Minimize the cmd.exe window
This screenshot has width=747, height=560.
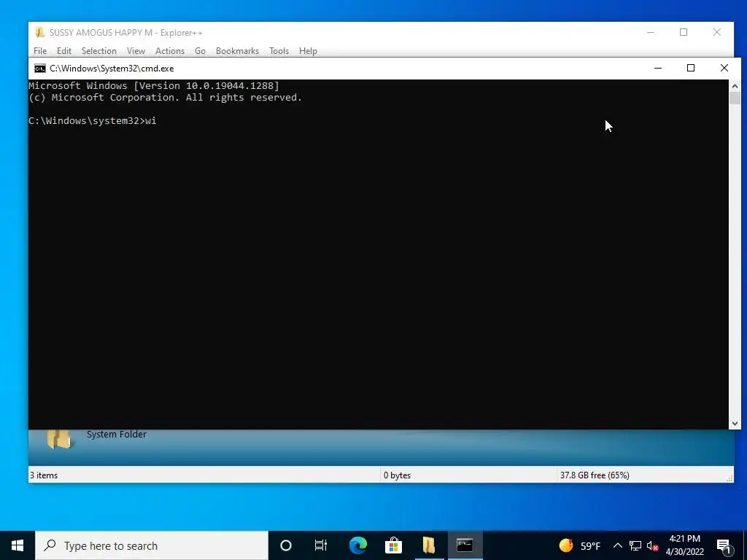(658, 68)
